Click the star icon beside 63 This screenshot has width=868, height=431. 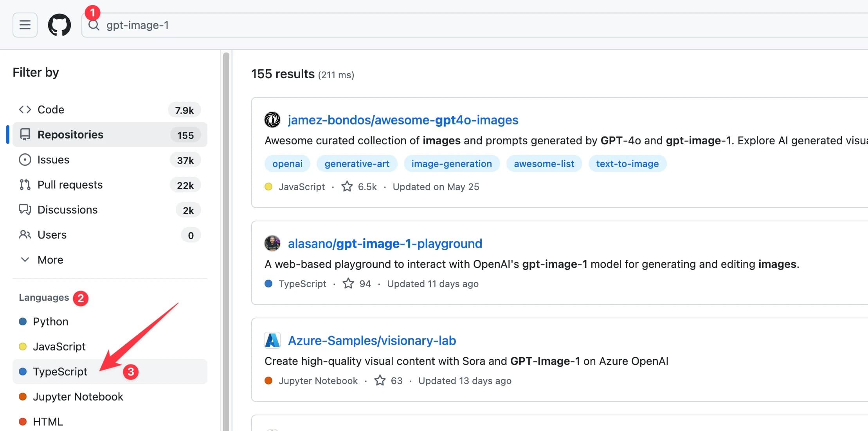coord(380,381)
